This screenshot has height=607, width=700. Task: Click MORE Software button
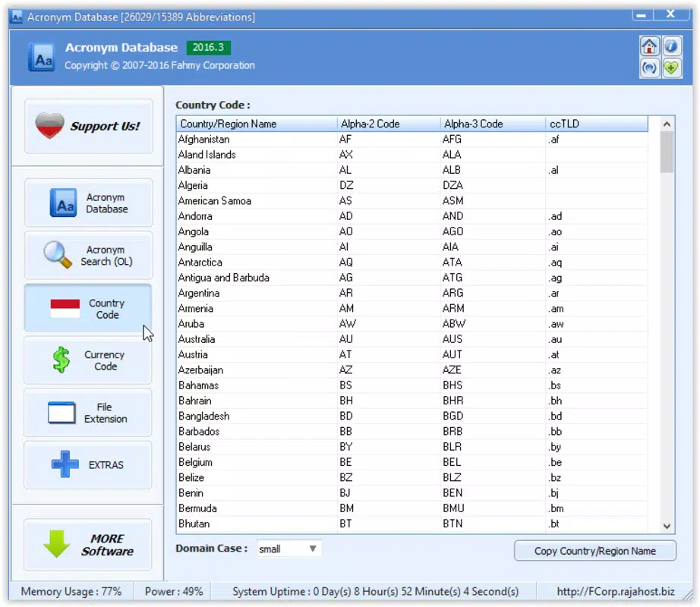[88, 545]
